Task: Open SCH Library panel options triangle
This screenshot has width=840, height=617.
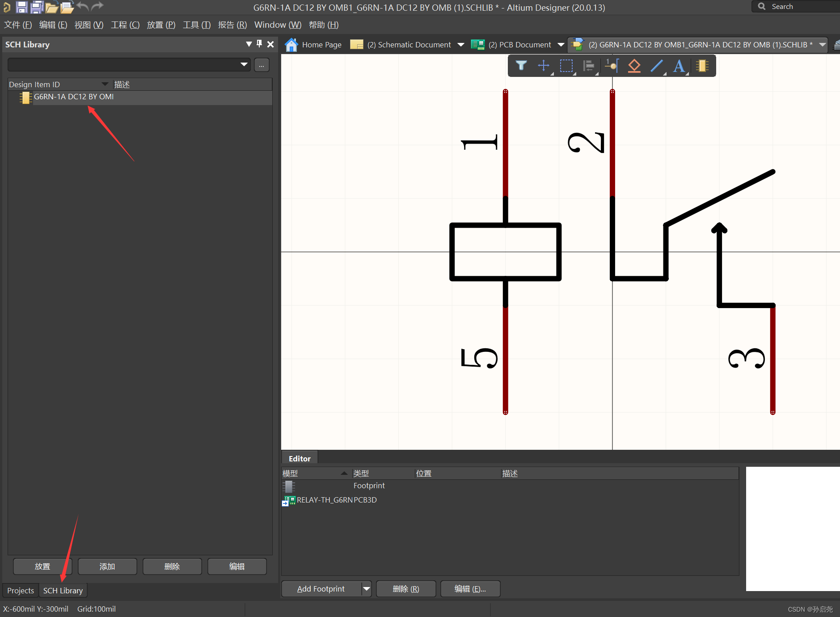Action: 249,44
